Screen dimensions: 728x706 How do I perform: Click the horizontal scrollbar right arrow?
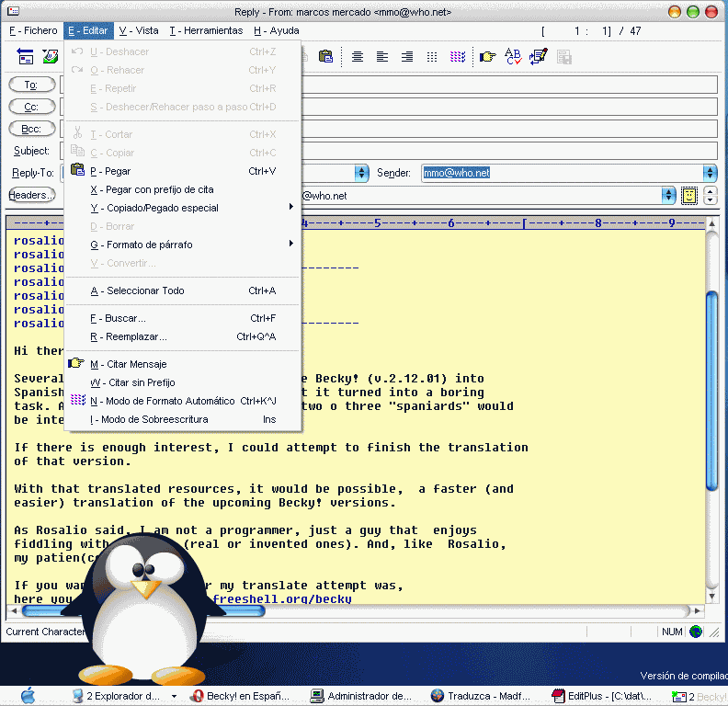(x=697, y=610)
